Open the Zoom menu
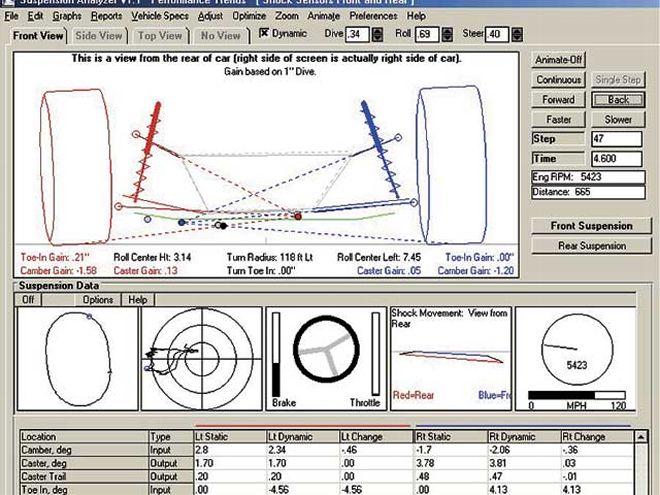 tap(287, 16)
